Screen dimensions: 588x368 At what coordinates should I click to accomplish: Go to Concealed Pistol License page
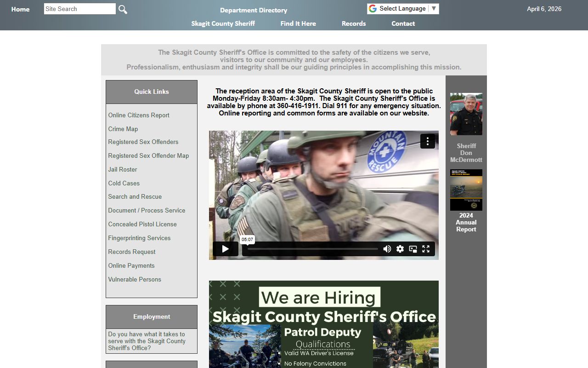[142, 224]
